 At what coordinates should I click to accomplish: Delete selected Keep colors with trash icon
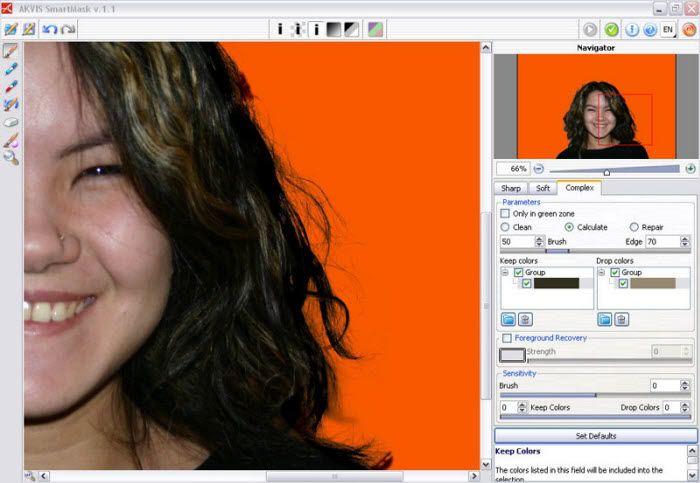[x=524, y=319]
